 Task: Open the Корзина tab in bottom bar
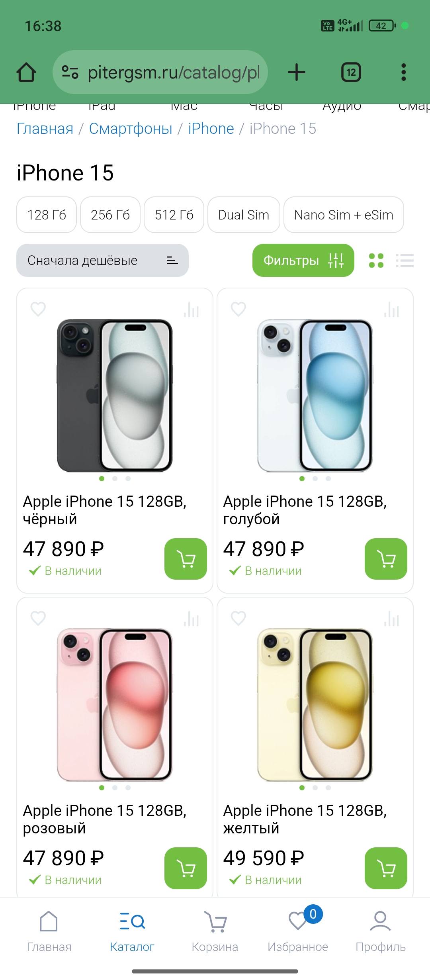coord(215,932)
